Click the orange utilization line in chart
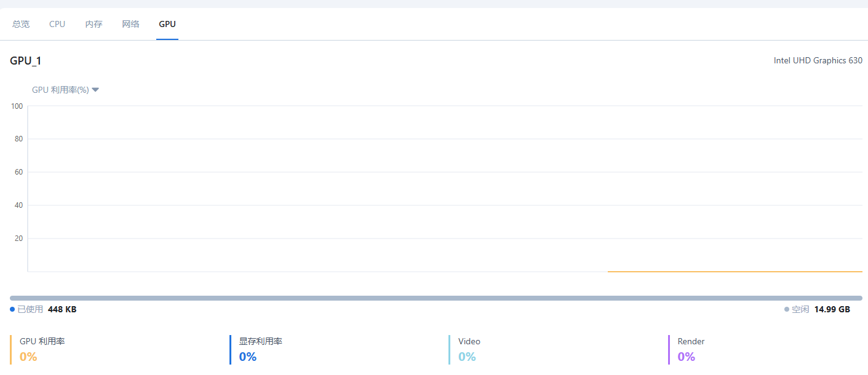The height and width of the screenshot is (375, 868). (x=735, y=271)
